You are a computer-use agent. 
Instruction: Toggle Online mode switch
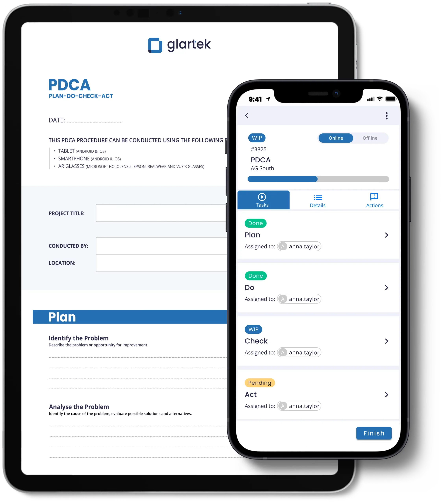(x=335, y=138)
